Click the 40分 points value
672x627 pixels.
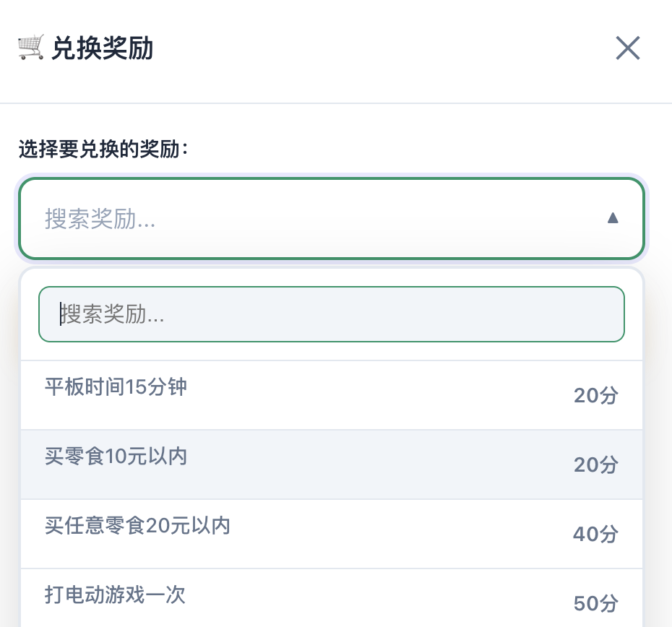[x=596, y=534]
